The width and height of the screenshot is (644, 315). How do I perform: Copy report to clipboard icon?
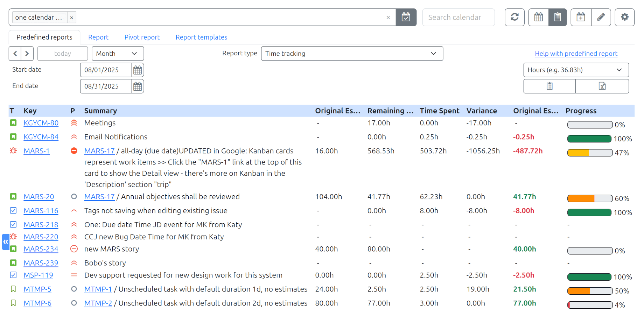pos(549,86)
